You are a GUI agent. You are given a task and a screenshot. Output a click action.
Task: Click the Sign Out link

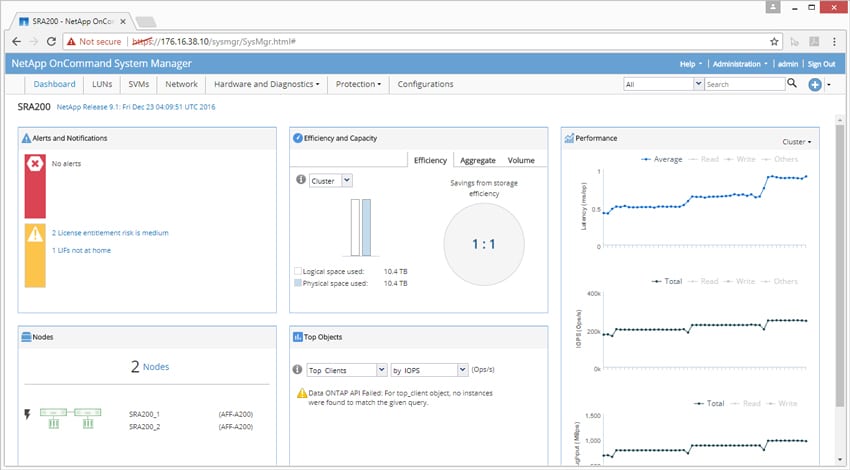tap(821, 64)
